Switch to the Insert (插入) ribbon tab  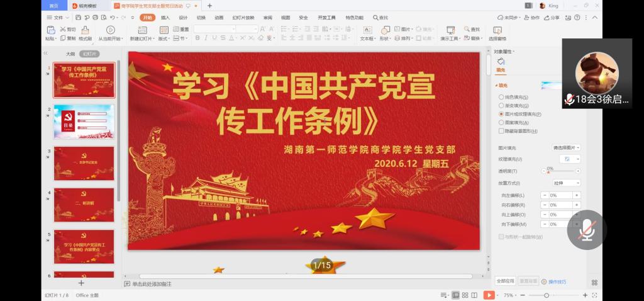165,18
